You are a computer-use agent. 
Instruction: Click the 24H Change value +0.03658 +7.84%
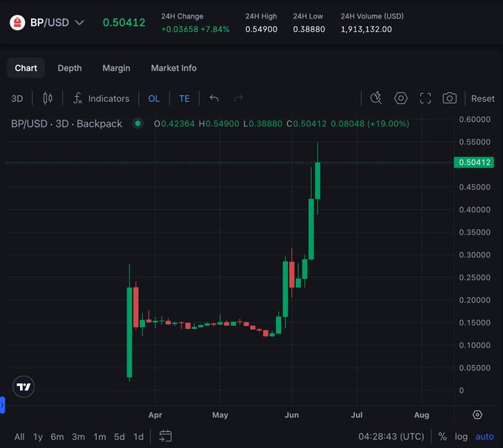[x=195, y=29]
